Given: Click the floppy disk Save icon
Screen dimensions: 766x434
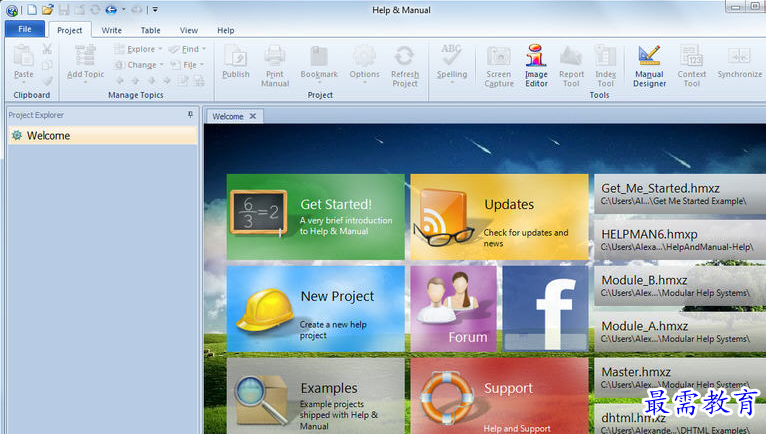Looking at the screenshot, I should (x=64, y=9).
